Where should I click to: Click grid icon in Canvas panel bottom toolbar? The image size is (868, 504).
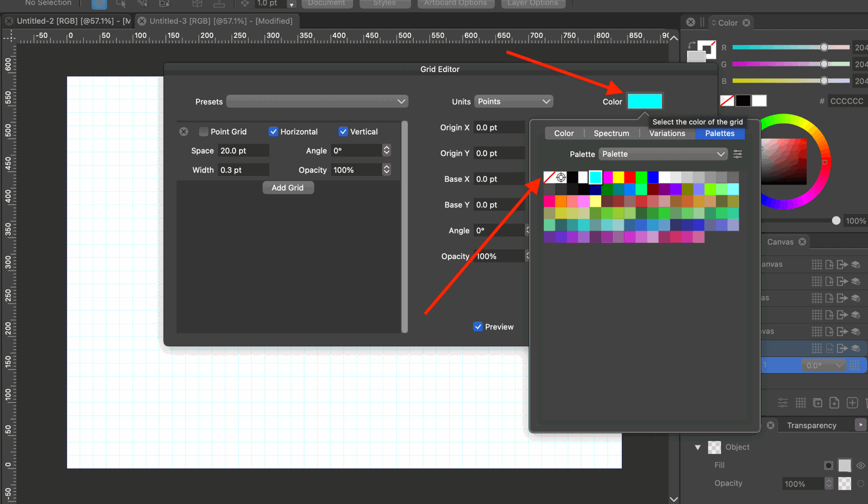[800, 403]
